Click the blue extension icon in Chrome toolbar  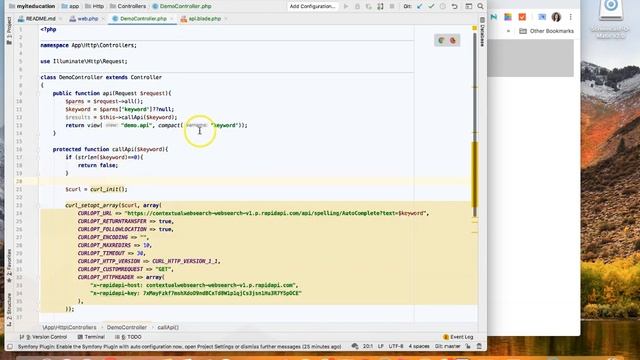pos(542,17)
